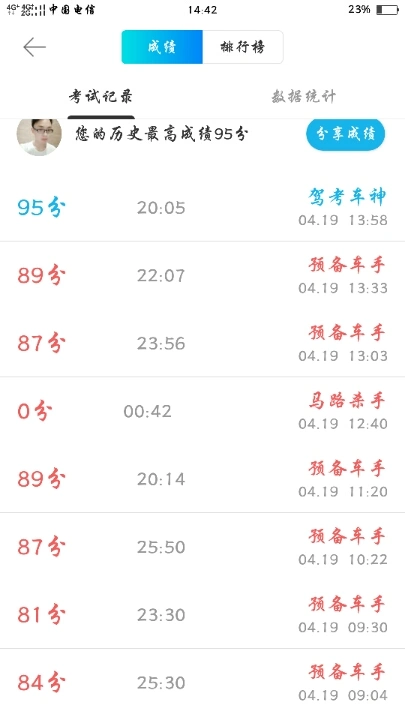Open the 89分 record from 13:33
This screenshot has height=720, width=405.
point(202,276)
